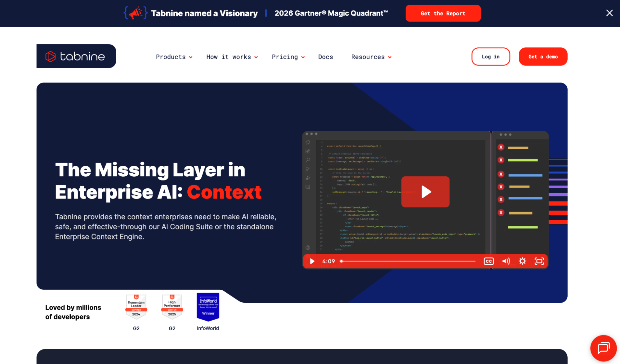Viewport: 620px width, 364px height.
Task: Open the chat widget bubble
Action: point(604,348)
